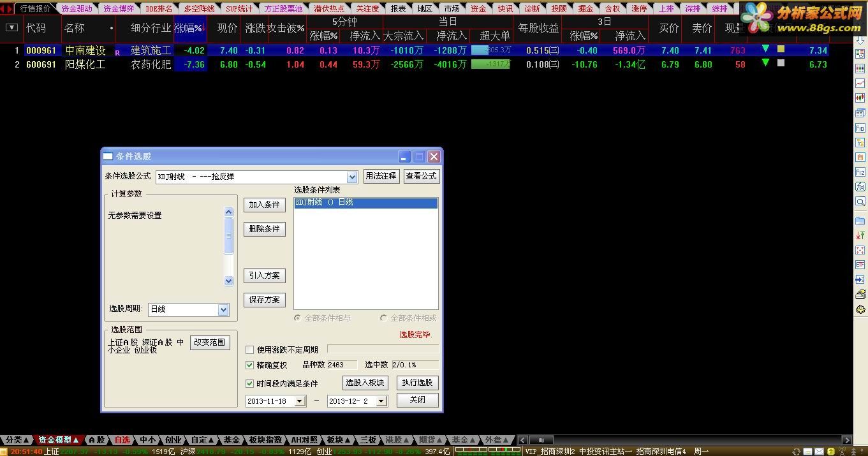Click the bottom horizontal scrollbar thumb
The height and width of the screenshot is (456, 868).
[x=541, y=440]
